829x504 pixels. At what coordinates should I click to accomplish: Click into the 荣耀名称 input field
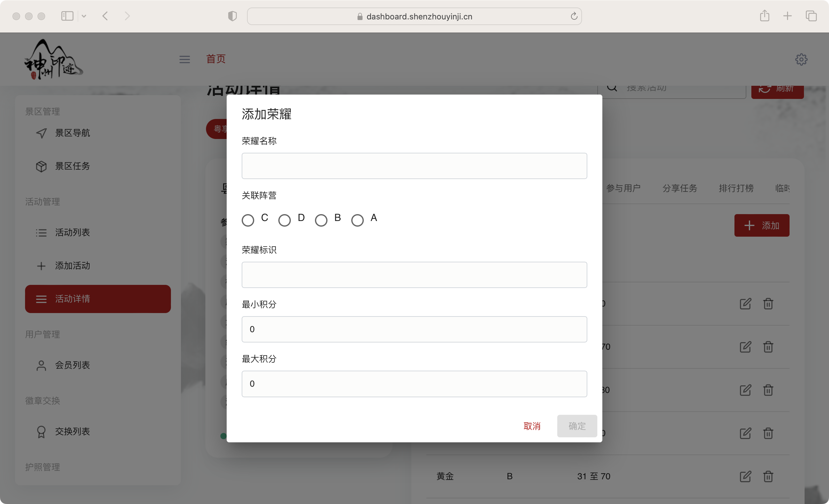[x=414, y=166]
